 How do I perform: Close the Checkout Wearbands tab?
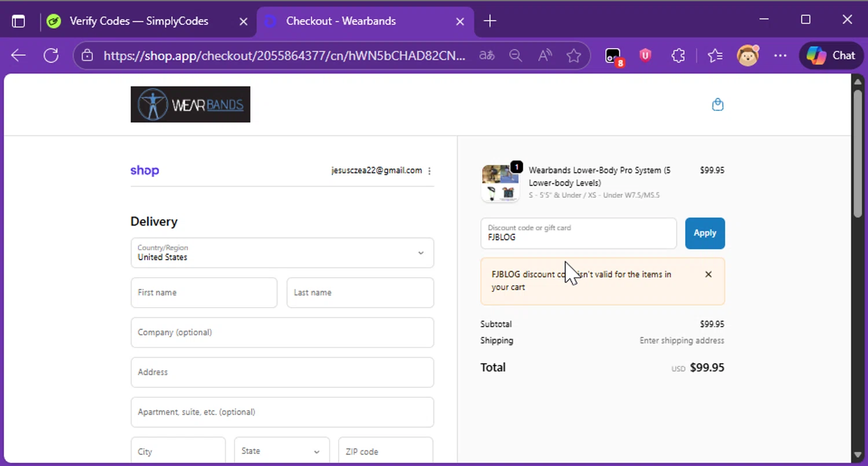point(460,21)
